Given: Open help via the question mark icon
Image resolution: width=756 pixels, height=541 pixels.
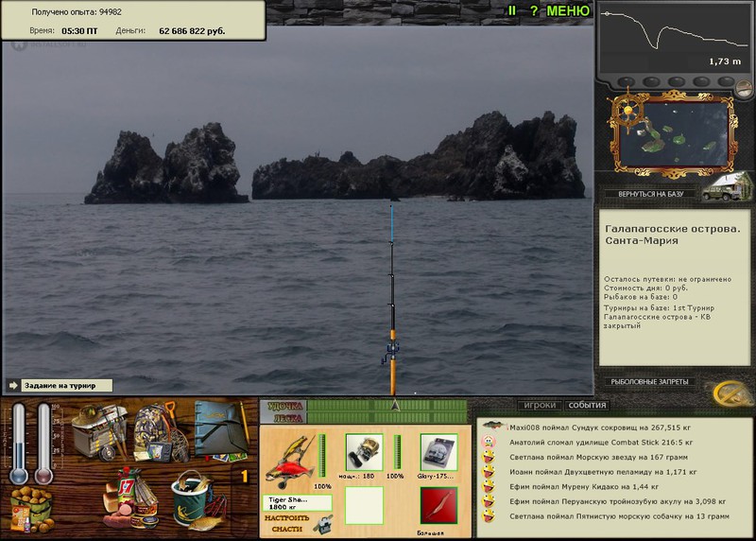Looking at the screenshot, I should click(x=534, y=11).
